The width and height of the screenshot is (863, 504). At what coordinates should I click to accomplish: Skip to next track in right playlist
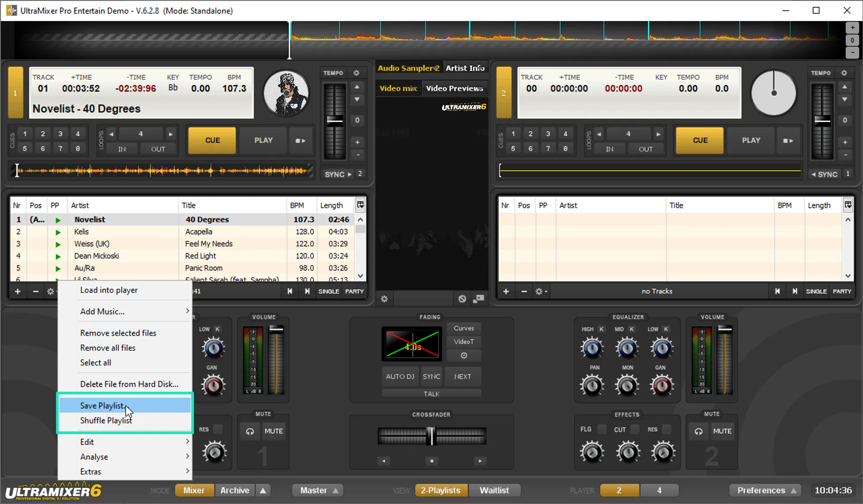[x=794, y=291]
